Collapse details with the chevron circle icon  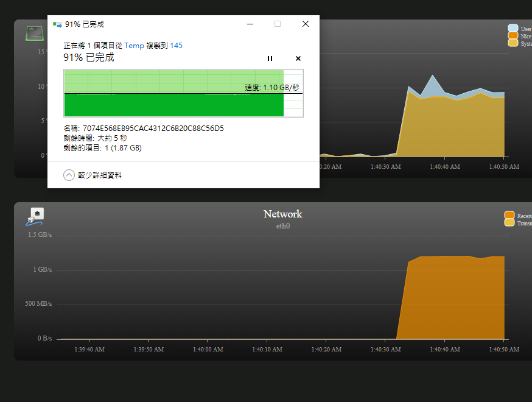(69, 175)
